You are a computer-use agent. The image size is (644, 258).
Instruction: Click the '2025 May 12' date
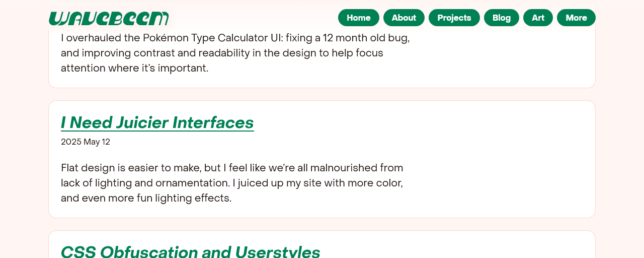tap(86, 142)
